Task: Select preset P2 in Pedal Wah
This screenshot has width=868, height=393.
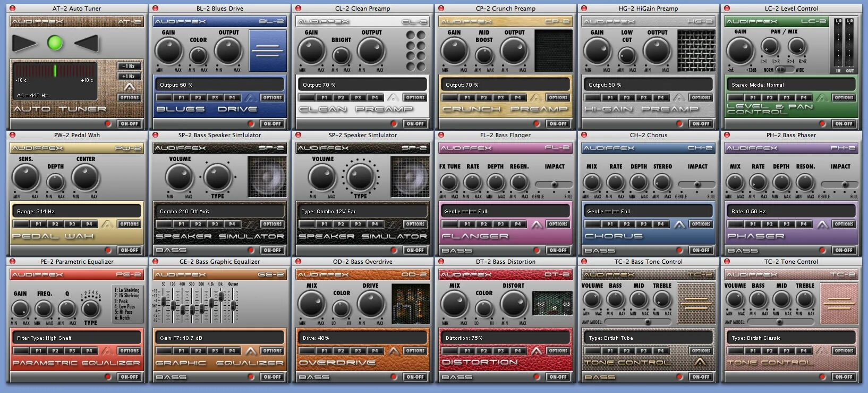Action: pyautogui.click(x=55, y=224)
